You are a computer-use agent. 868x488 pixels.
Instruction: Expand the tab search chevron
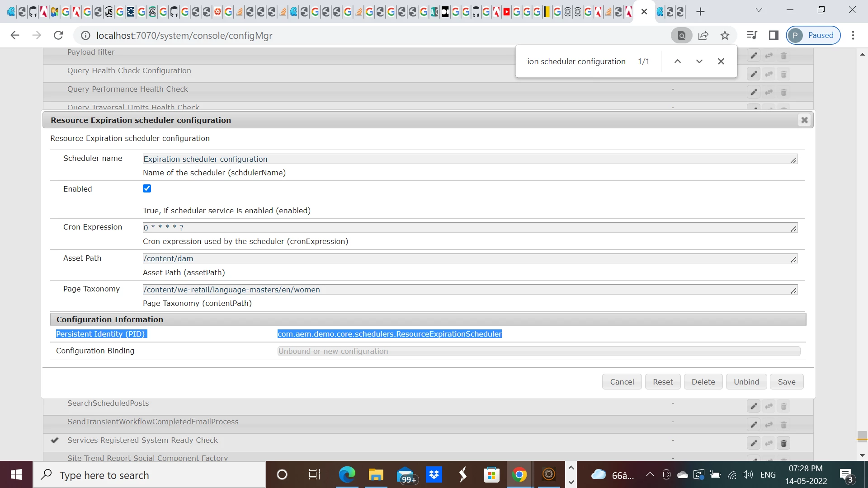pos(759,10)
